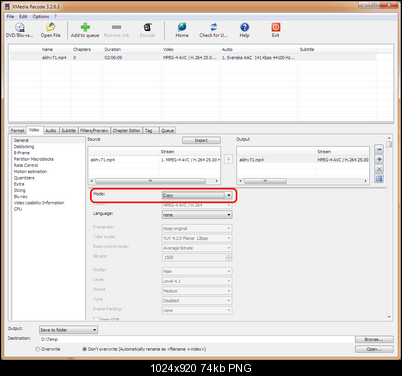Viewport: 402px width, 376px height.
Task: Click the Check for Update icon
Action: (x=213, y=30)
